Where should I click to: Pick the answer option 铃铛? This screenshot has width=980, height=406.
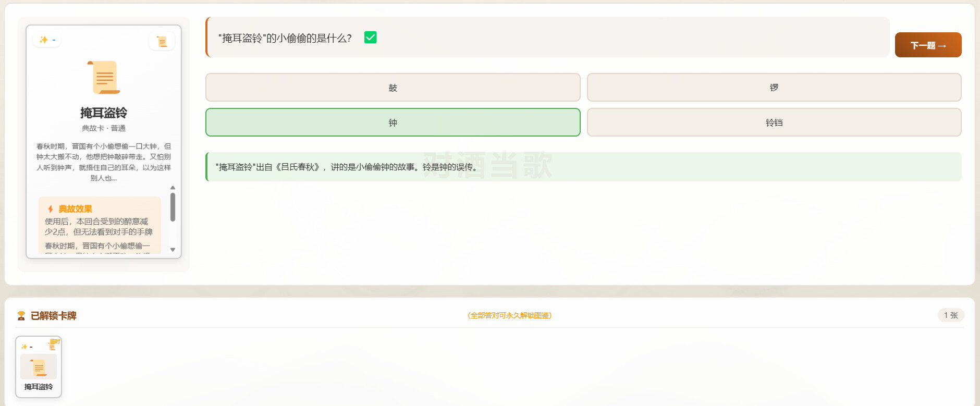774,122
